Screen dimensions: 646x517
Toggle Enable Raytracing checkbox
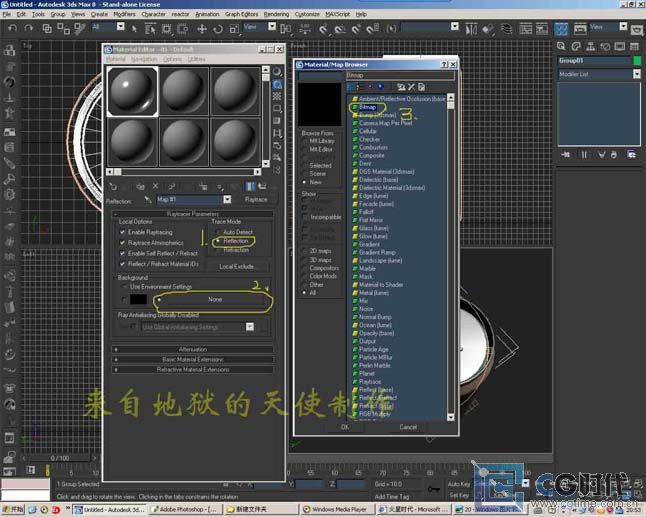coord(122,232)
